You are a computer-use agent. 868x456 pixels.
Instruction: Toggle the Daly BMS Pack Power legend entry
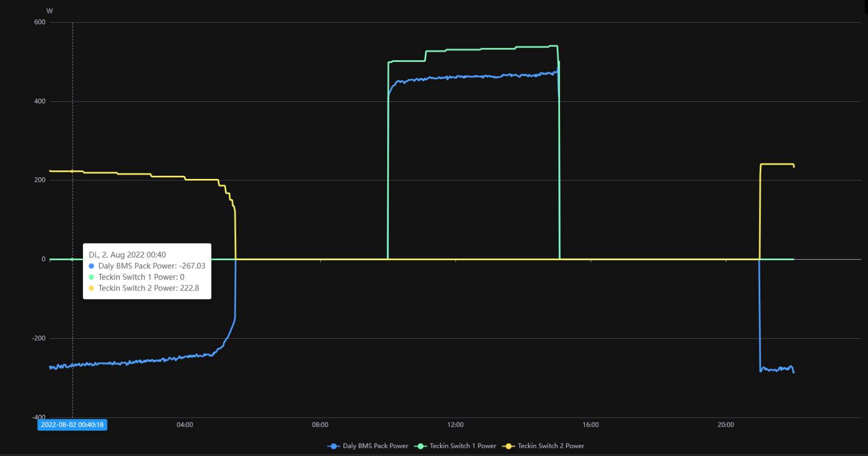click(x=368, y=446)
